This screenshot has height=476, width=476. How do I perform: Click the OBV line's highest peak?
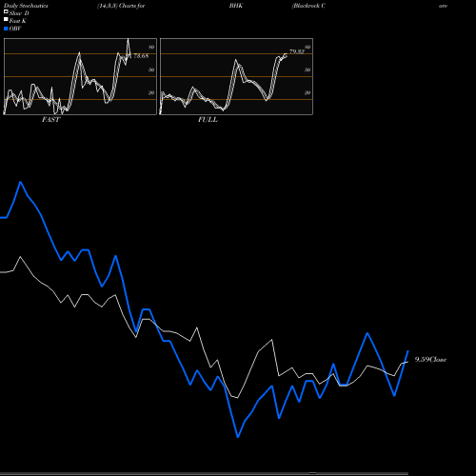(21, 182)
